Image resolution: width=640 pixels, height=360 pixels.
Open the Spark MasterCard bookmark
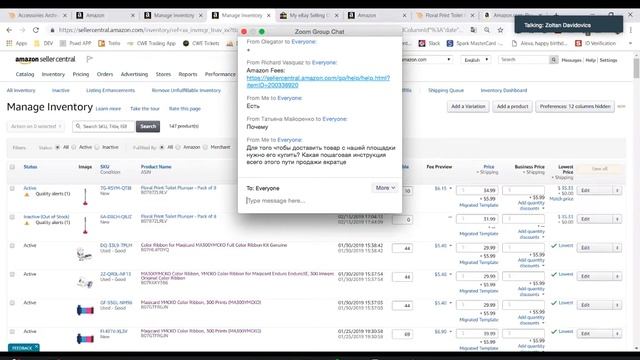pos(475,43)
